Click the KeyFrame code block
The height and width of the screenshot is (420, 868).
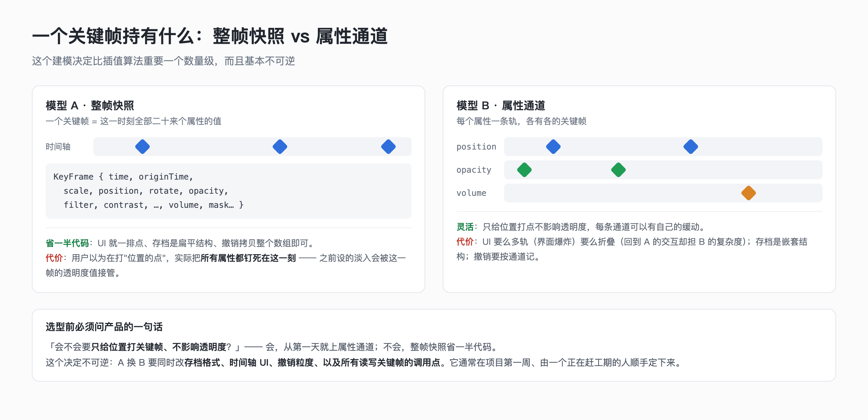(x=229, y=191)
